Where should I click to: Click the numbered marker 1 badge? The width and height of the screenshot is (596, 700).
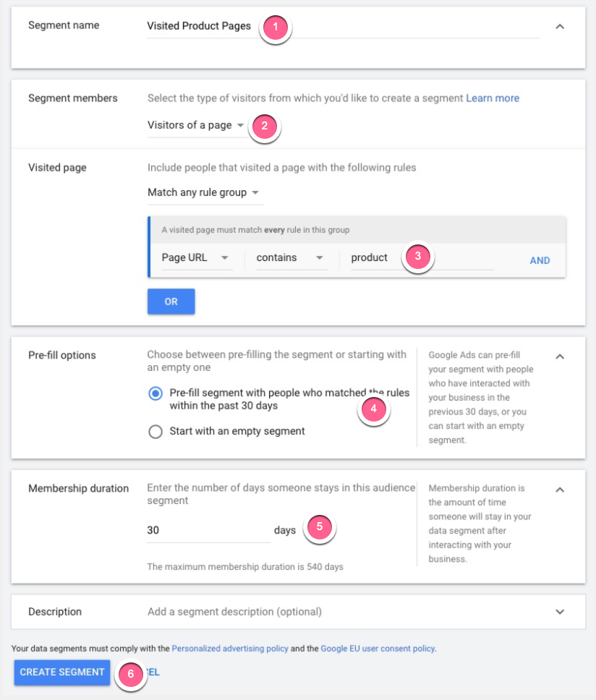(x=275, y=28)
